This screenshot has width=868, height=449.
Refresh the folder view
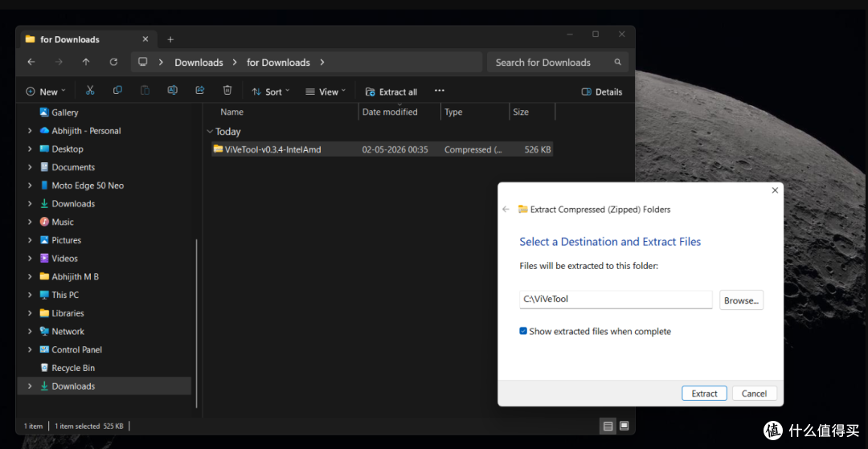(113, 62)
